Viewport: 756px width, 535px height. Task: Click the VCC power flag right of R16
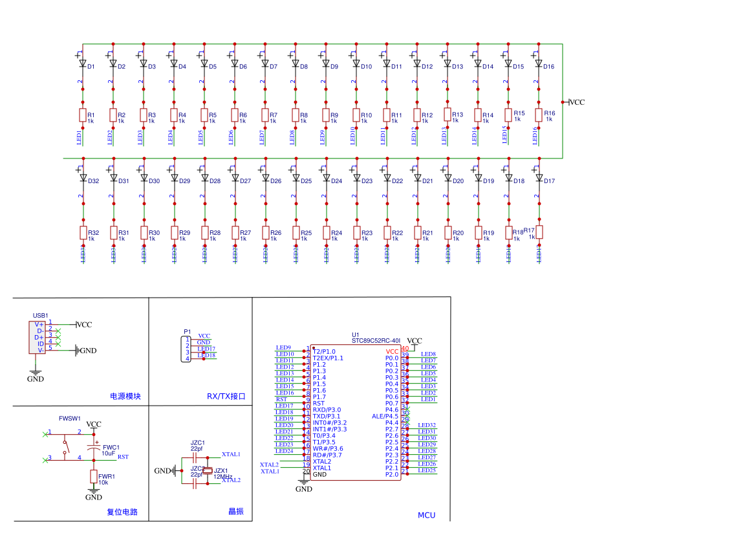click(575, 102)
